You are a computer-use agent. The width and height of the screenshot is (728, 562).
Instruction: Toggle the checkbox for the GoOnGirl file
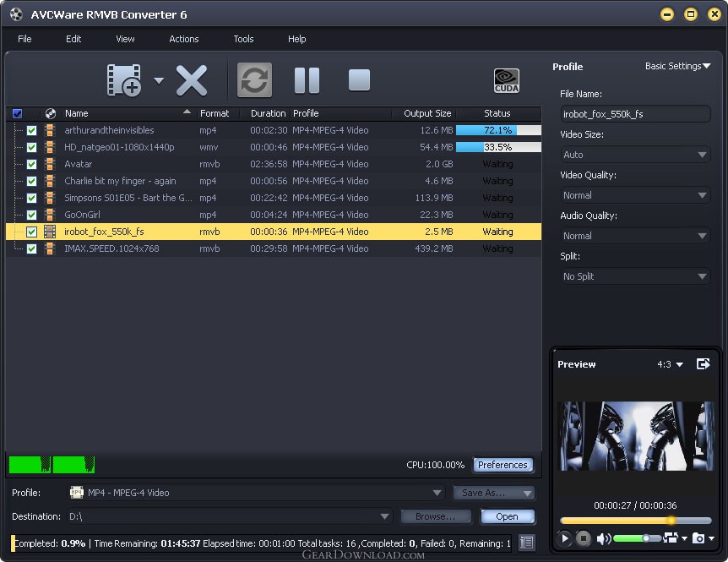32,215
